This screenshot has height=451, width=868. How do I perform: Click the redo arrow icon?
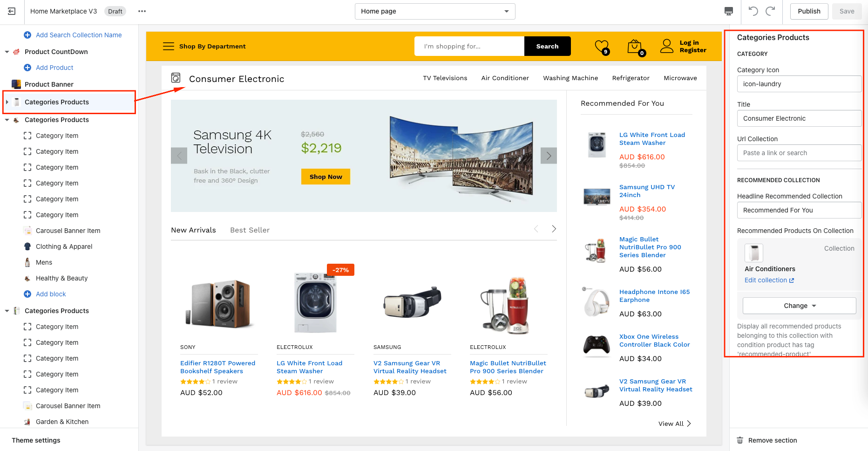(770, 11)
